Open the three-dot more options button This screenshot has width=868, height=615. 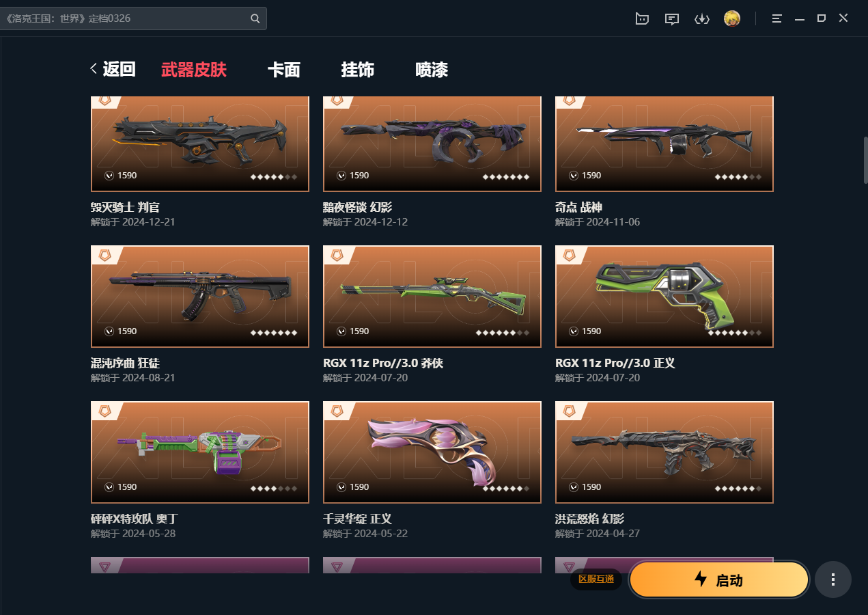click(832, 579)
